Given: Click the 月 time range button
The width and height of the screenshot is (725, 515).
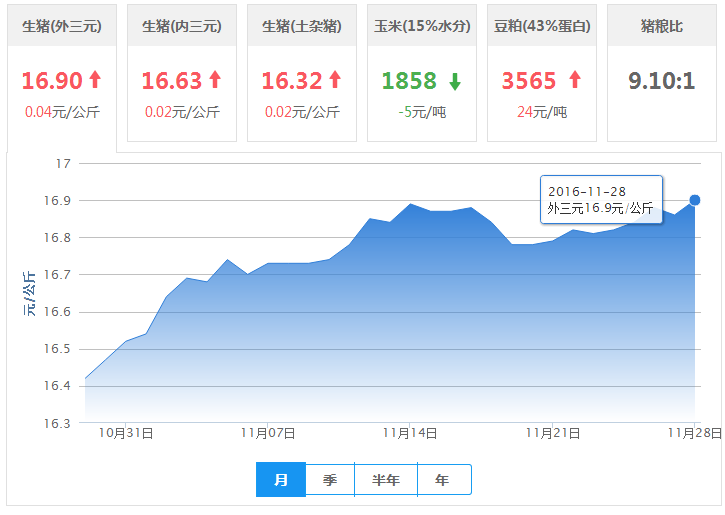Looking at the screenshot, I should point(281,479).
